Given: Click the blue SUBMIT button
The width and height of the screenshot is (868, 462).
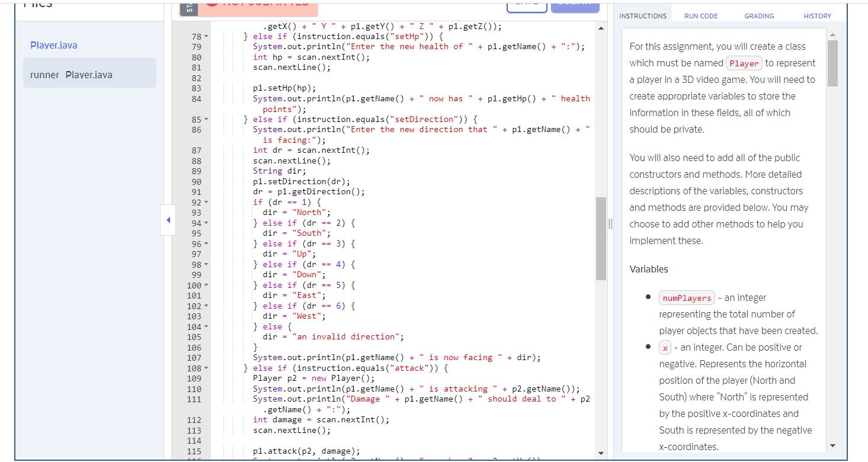Looking at the screenshot, I should 574,4.
